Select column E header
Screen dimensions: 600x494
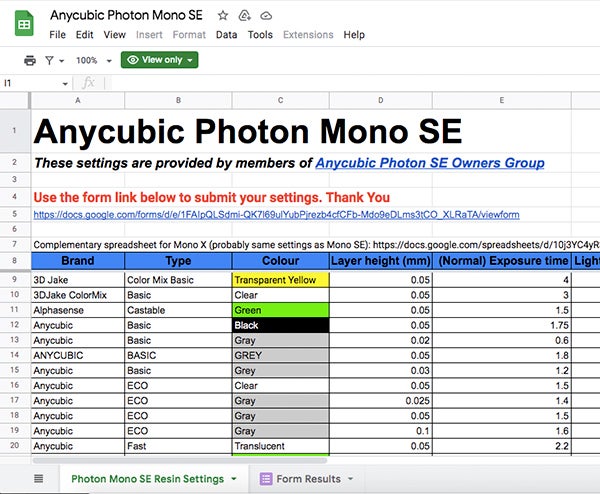pyautogui.click(x=502, y=100)
